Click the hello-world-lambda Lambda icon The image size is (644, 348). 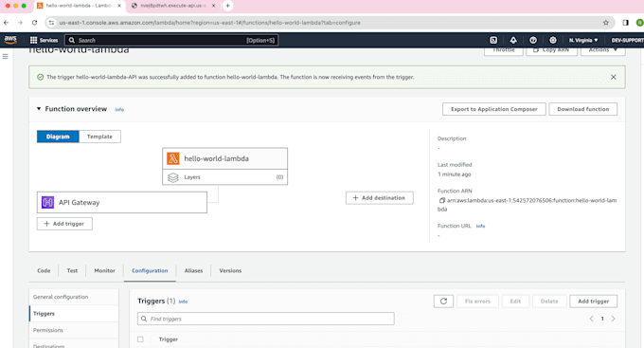click(x=173, y=158)
